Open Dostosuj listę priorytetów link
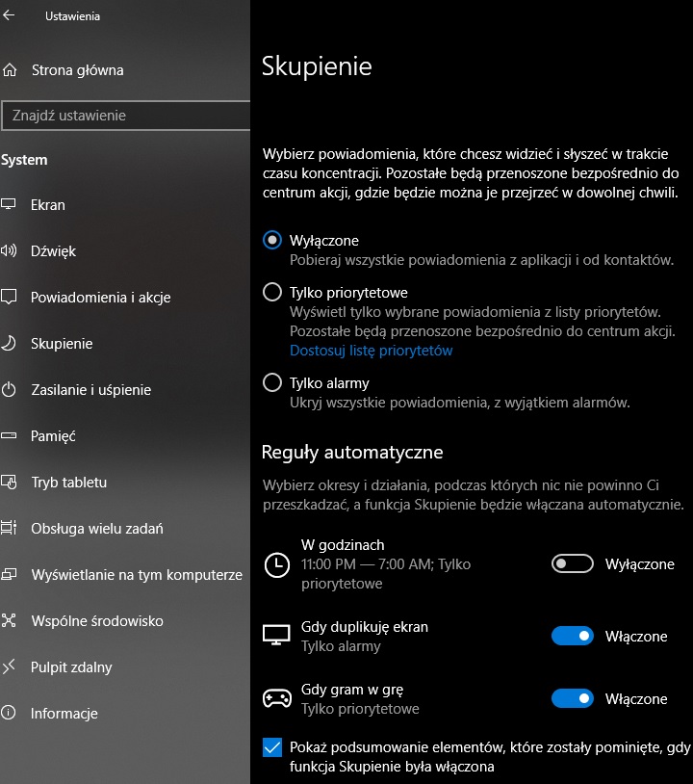 click(371, 351)
